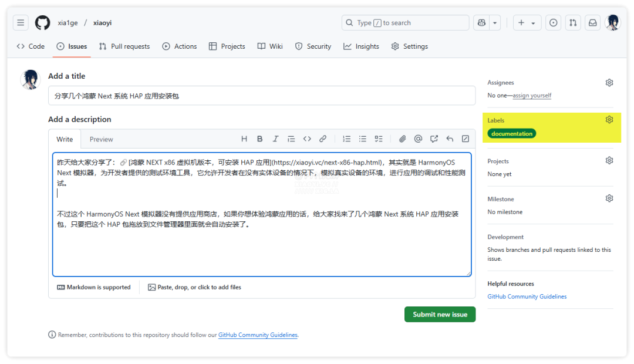Viewport: 634px width, 364px height.
Task: Open the Wiki tab
Action: coord(270,46)
